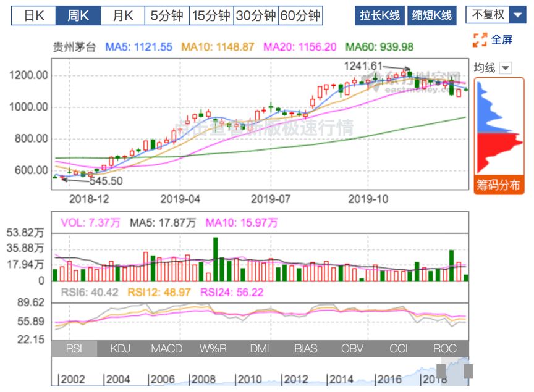Open the 全屏 fullscreen link
This screenshot has width=534, height=392.
(502, 40)
